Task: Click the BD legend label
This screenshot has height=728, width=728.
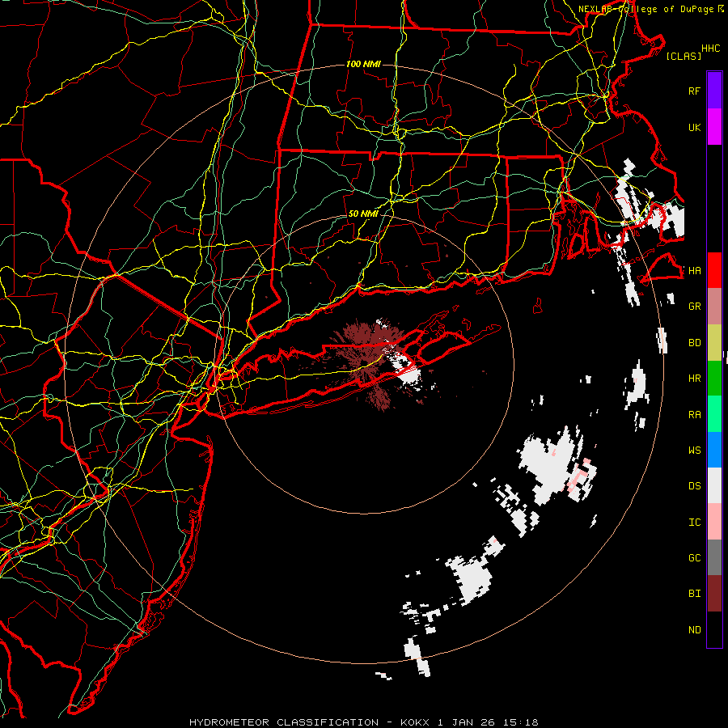Action: 694,343
